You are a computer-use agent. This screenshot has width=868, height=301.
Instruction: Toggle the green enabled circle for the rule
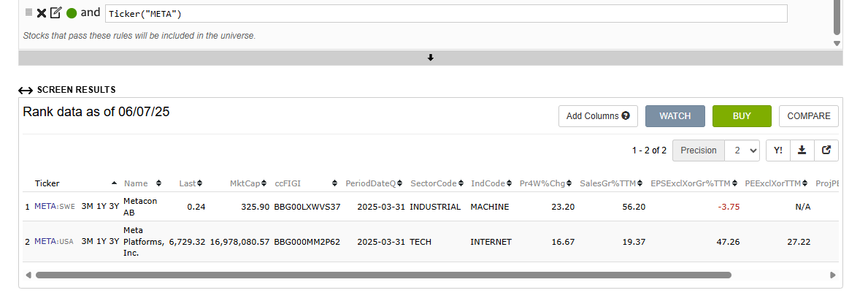click(x=72, y=13)
